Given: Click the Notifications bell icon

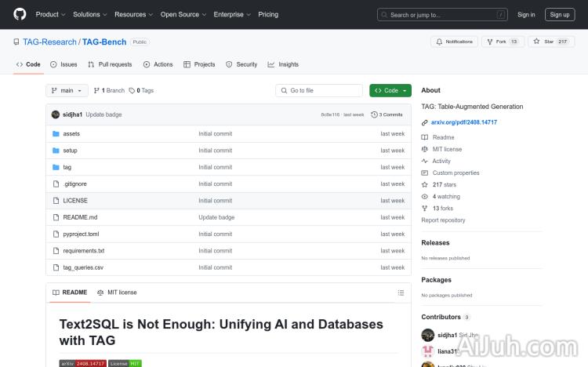Looking at the screenshot, I should (439, 42).
